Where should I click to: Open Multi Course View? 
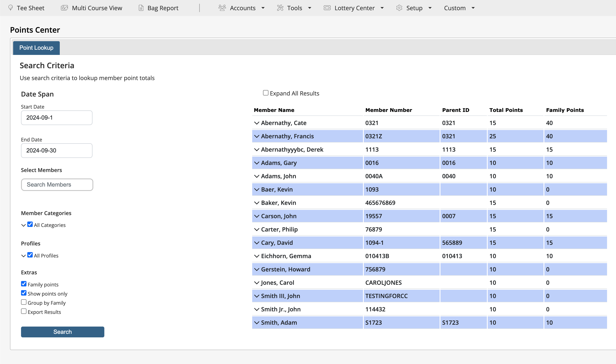point(97,8)
